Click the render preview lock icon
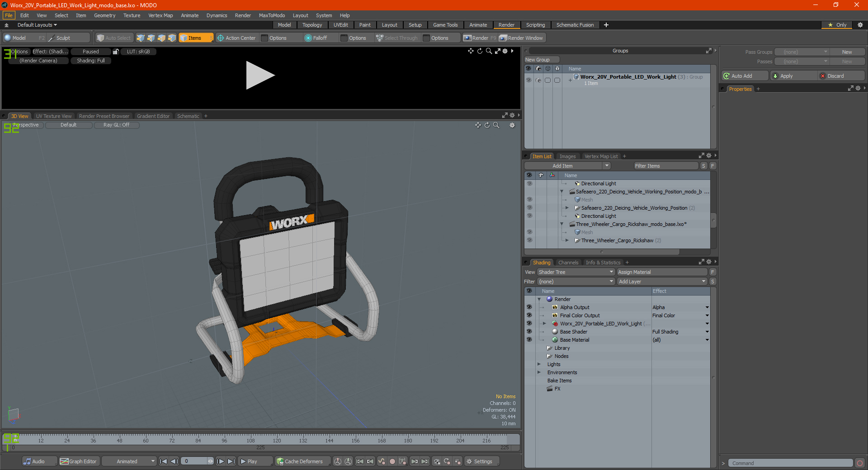Viewport: 868px width, 470px height. (x=116, y=52)
